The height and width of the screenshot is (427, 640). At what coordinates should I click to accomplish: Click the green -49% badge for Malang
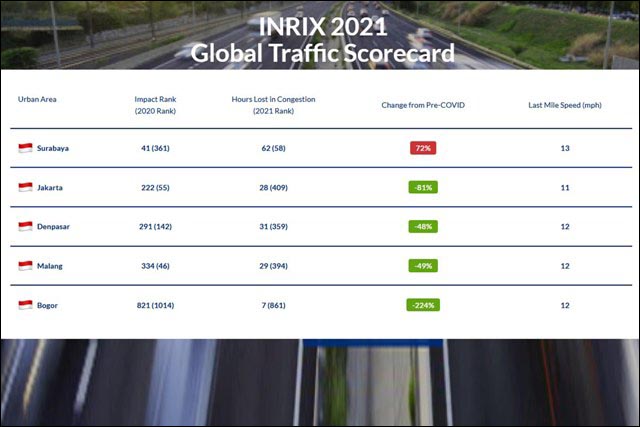click(423, 266)
